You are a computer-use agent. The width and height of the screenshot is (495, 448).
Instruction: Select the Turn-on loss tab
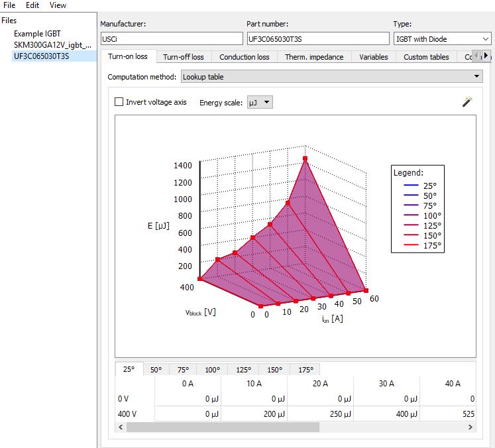tap(128, 56)
